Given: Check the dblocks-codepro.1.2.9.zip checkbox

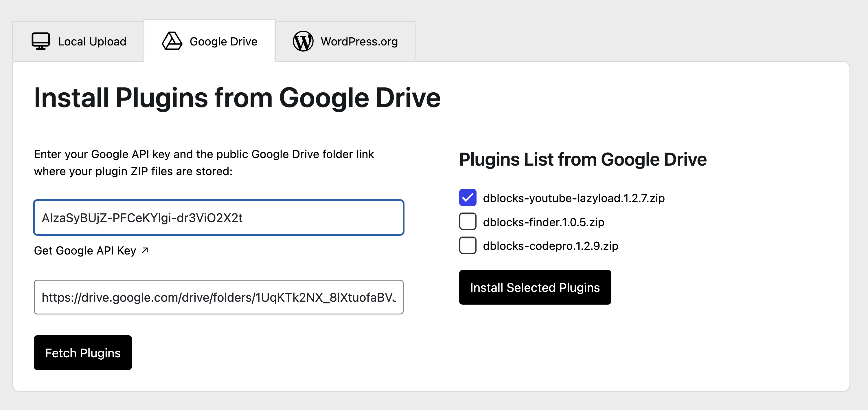Looking at the screenshot, I should pos(468,245).
